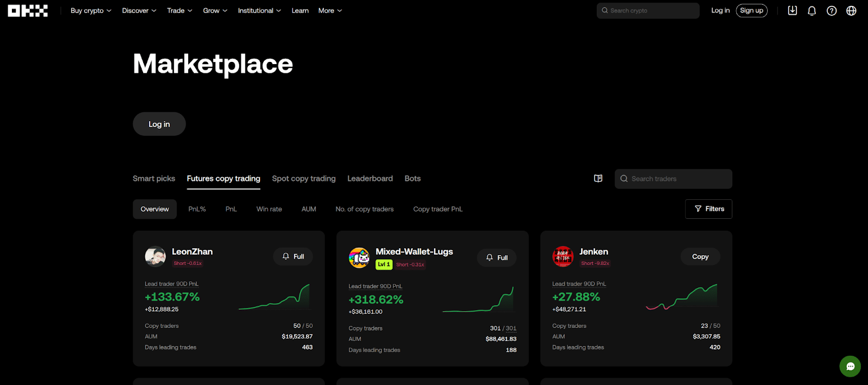This screenshot has width=868, height=385.
Task: Open the help question mark icon
Action: (x=832, y=10)
